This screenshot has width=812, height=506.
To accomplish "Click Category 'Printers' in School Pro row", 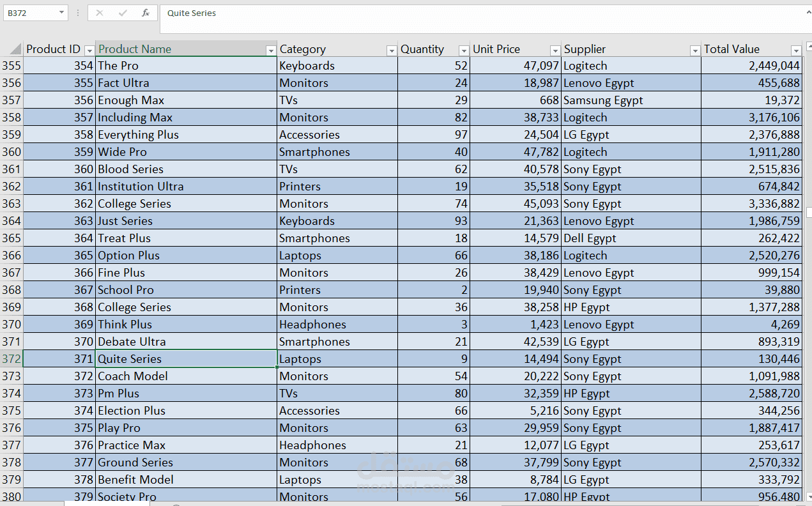I will 337,290.
